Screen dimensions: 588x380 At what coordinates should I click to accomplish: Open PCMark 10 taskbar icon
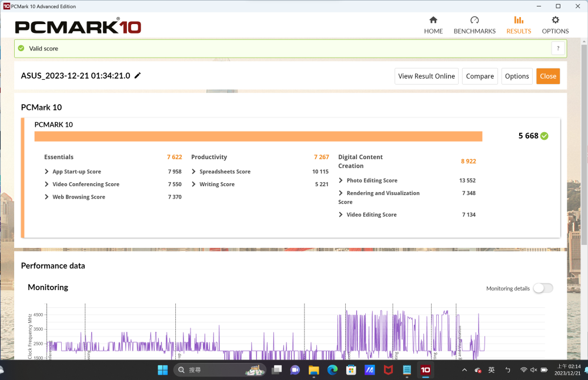click(425, 370)
